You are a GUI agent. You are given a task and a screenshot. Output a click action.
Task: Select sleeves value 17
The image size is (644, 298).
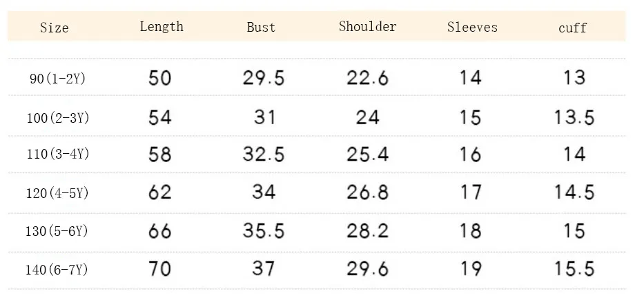coord(470,192)
